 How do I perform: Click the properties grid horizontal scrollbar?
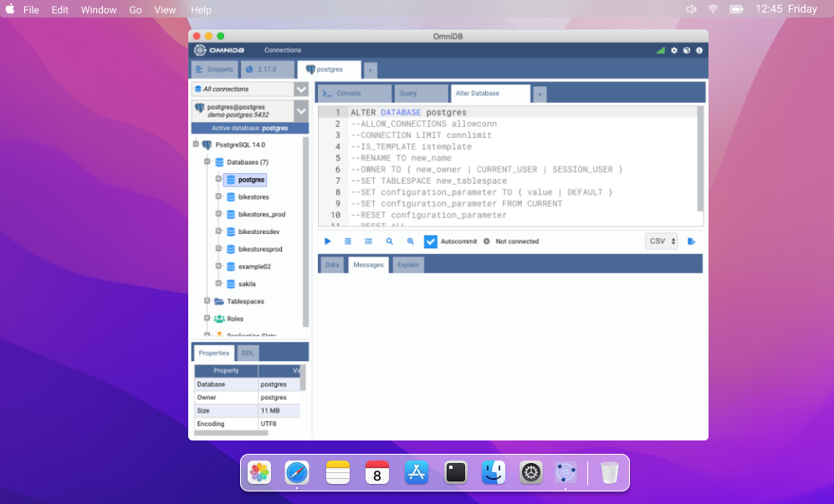click(x=232, y=433)
